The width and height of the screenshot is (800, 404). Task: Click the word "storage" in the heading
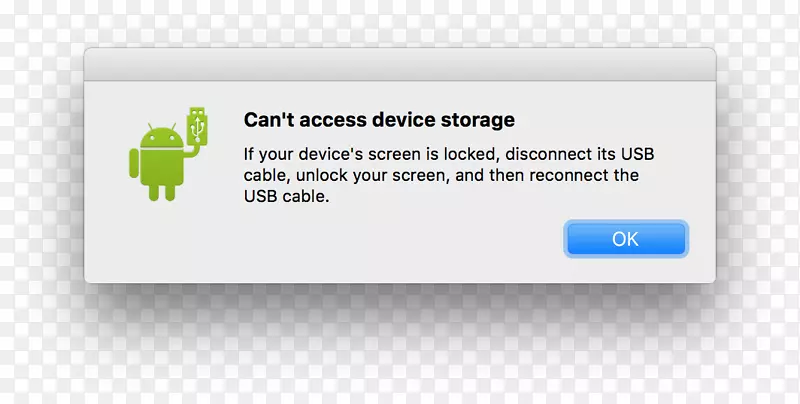480,121
